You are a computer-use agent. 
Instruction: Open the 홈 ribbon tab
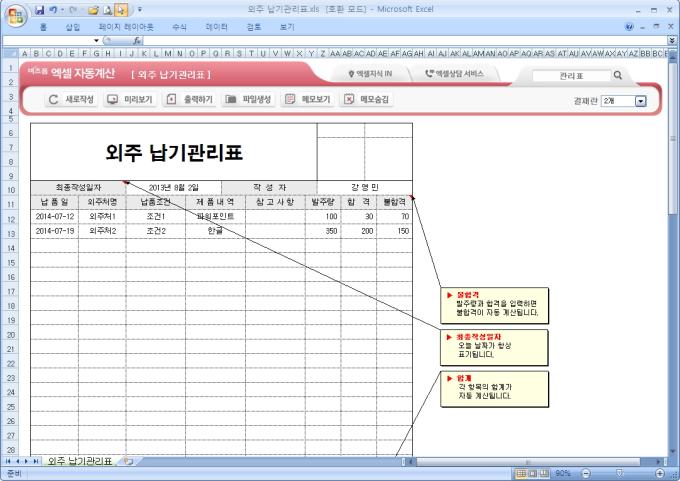pyautogui.click(x=43, y=27)
